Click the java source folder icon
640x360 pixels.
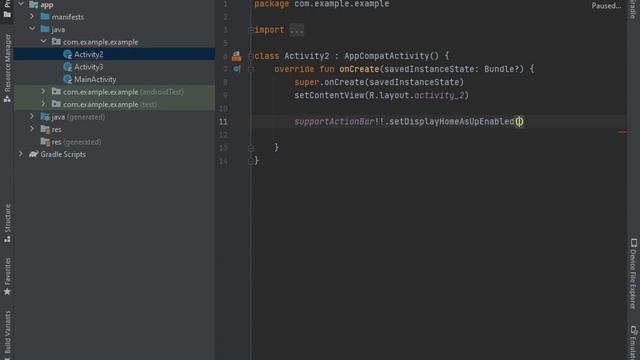pos(45,29)
